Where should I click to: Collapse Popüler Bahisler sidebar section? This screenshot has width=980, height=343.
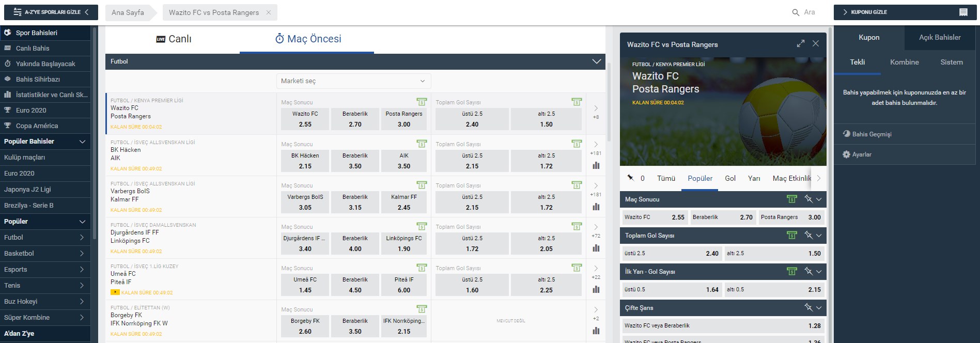pos(82,142)
